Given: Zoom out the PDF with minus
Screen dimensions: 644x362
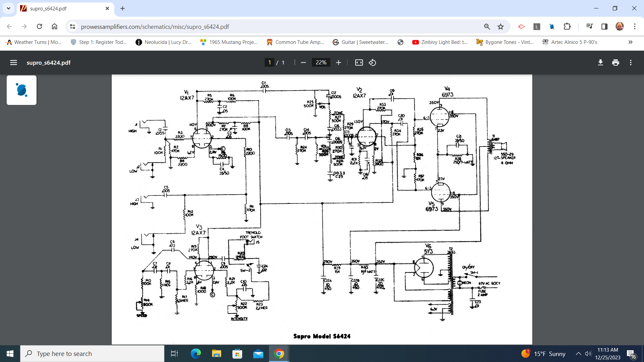Looking at the screenshot, I should 303,63.
